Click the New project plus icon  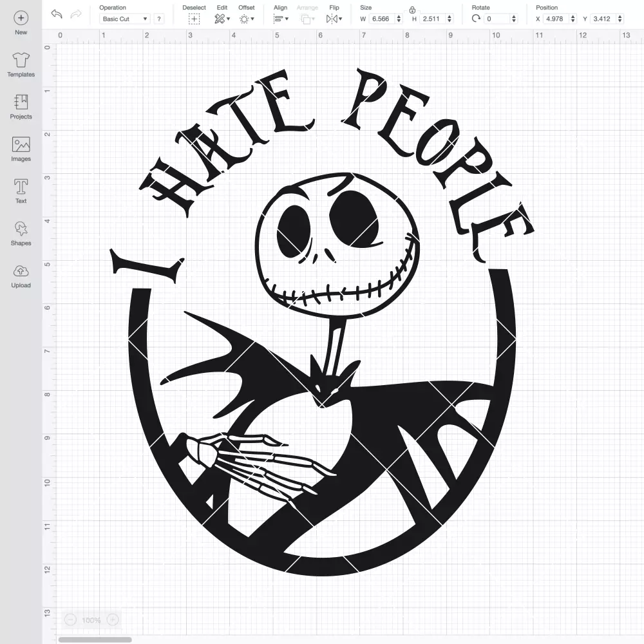pyautogui.click(x=21, y=18)
